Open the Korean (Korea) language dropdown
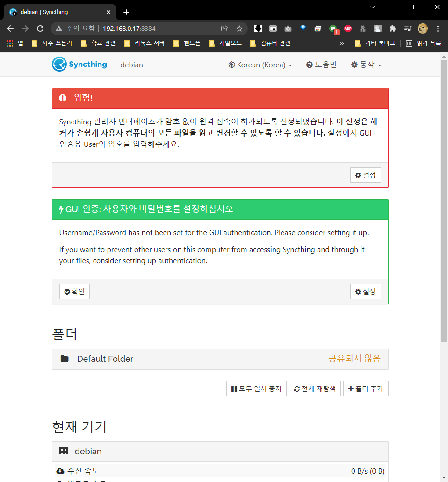 point(260,65)
